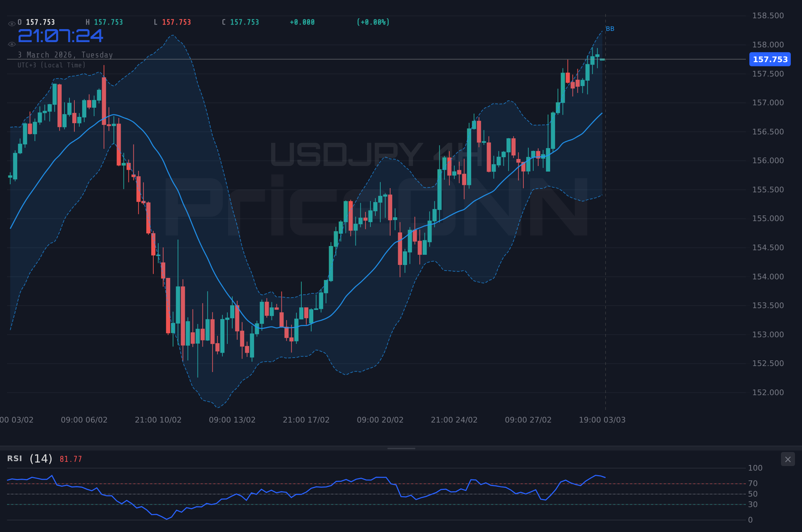Select the RSI (14) indicator title
The width and height of the screenshot is (802, 532).
coord(28,459)
